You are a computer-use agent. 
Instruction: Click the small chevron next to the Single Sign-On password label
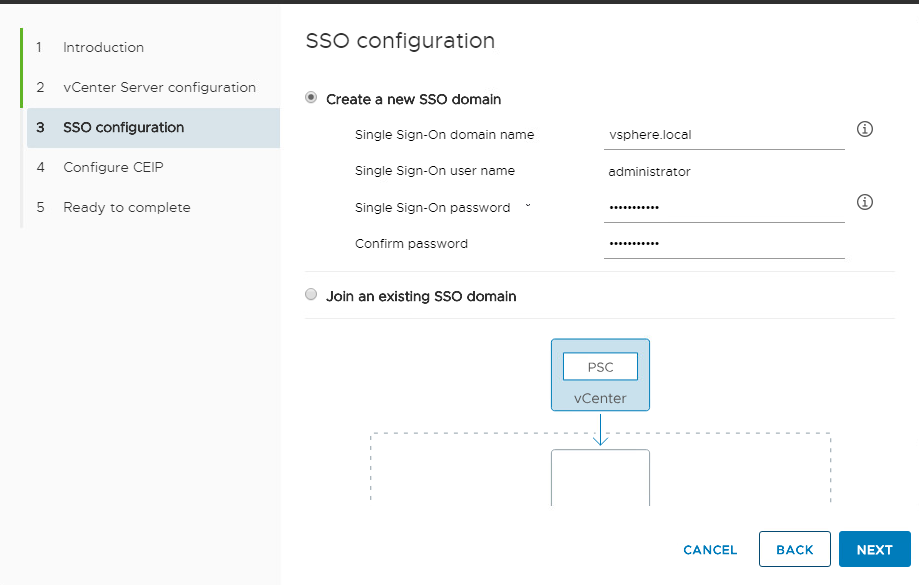click(527, 206)
